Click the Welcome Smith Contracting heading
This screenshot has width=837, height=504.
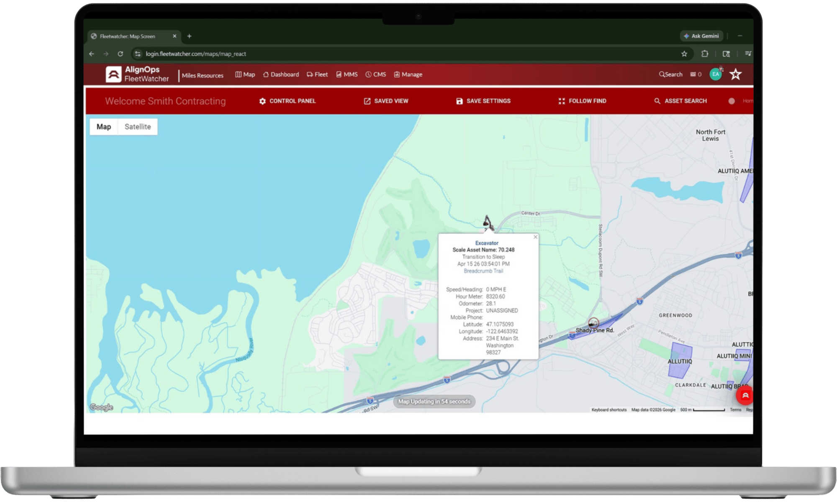(x=165, y=101)
